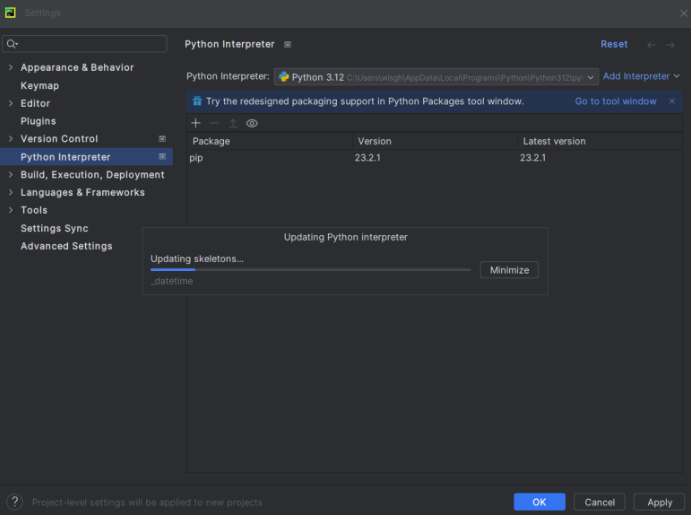Click the project-level icon next to the Python Interpreter heading

pyautogui.click(x=287, y=44)
